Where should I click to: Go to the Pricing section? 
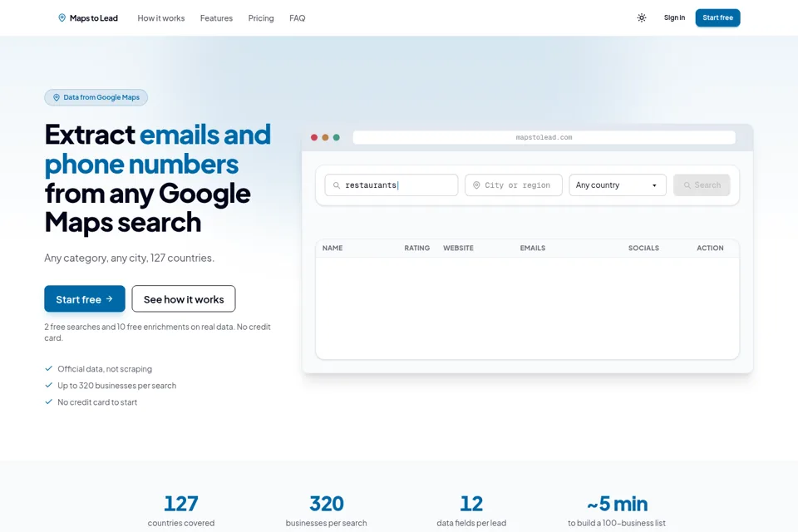point(261,17)
